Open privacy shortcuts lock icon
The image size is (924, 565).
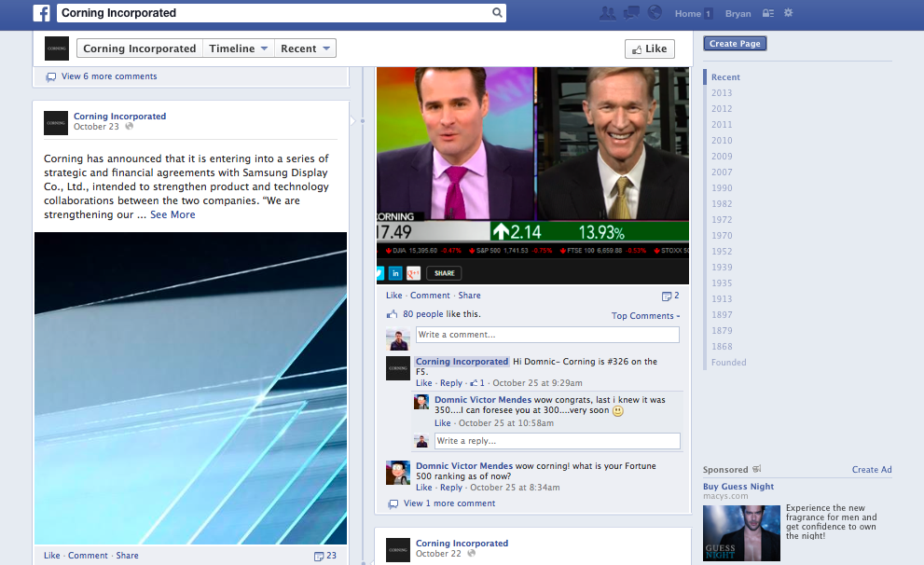768,14
